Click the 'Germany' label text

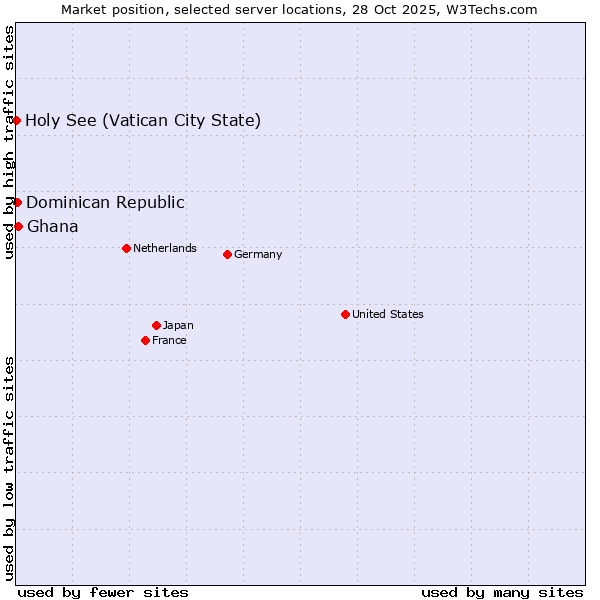click(258, 254)
